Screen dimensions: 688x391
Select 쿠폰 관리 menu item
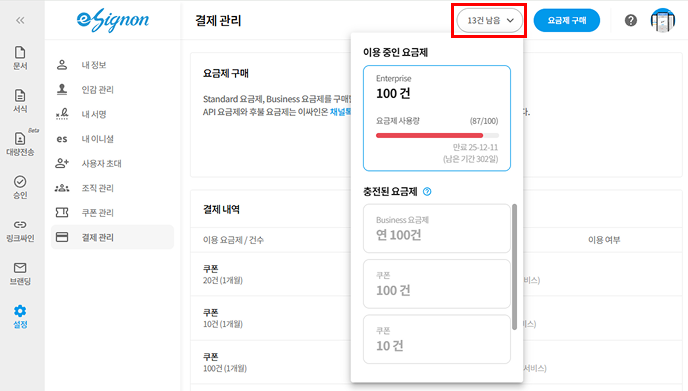tap(112, 212)
